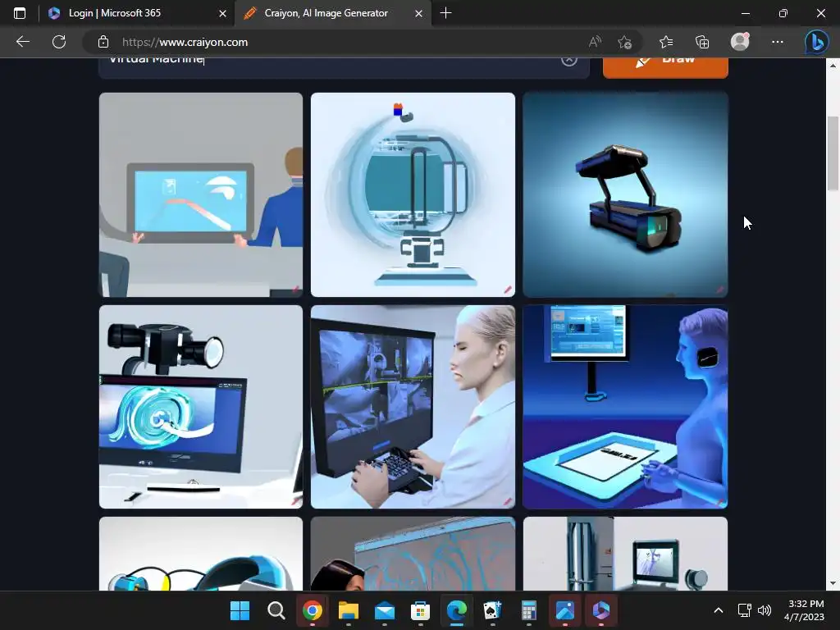This screenshot has height=630, width=840.
Task: Open Mail app from taskbar
Action: pos(385,610)
